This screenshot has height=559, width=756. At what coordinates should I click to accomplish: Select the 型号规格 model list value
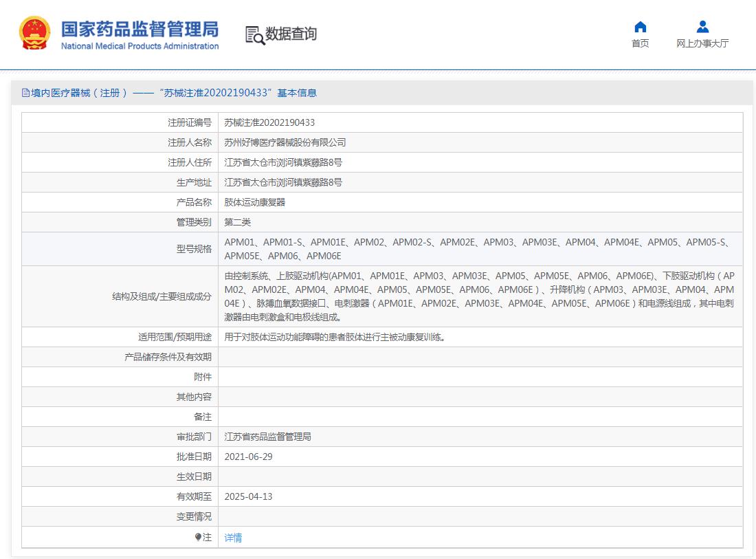click(x=478, y=249)
